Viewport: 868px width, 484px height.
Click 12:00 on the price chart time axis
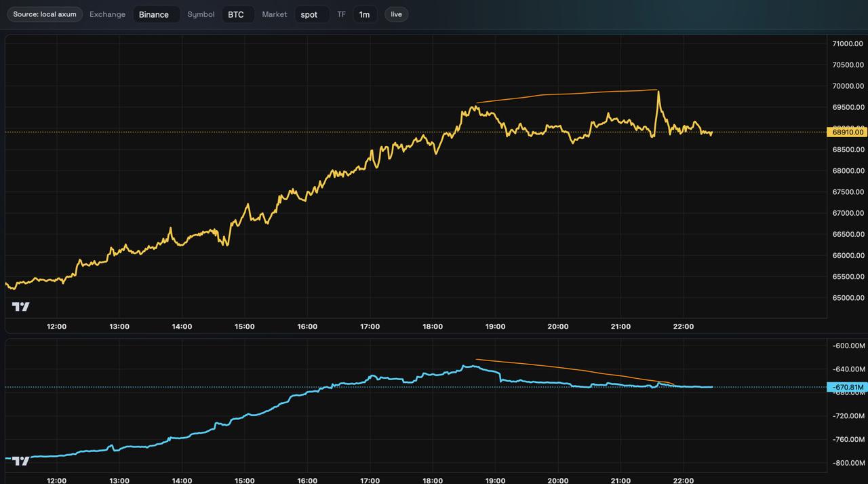pos(57,327)
